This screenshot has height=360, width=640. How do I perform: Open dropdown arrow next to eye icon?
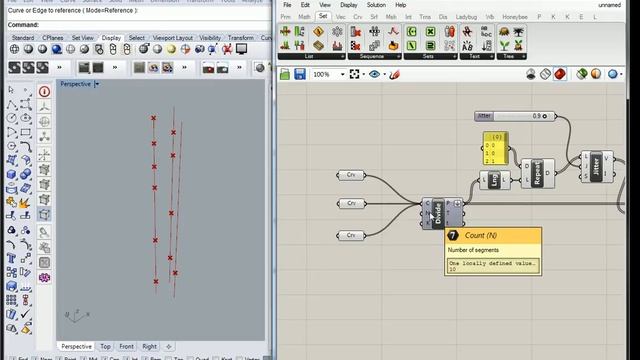pyautogui.click(x=384, y=74)
